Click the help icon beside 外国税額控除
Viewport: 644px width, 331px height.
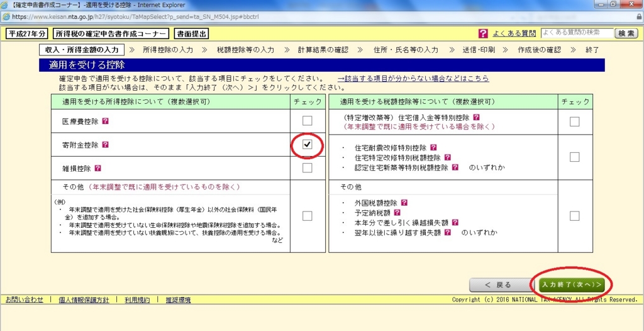pyautogui.click(x=404, y=203)
